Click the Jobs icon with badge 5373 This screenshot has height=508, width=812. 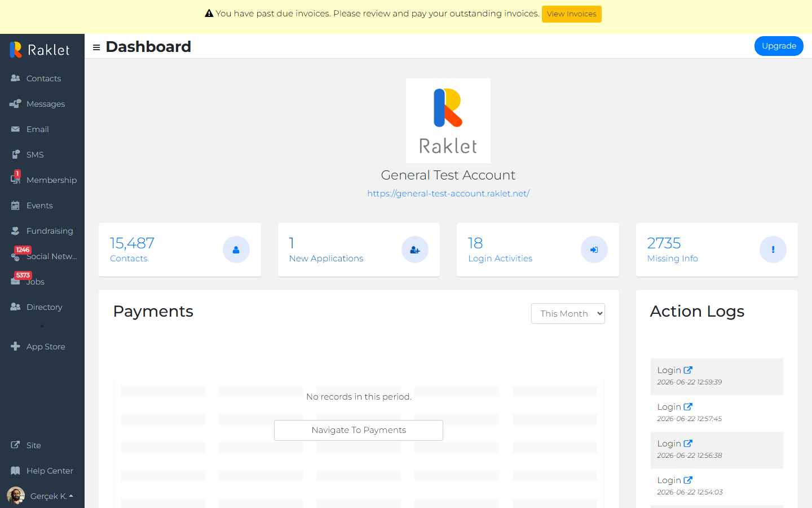[x=15, y=281]
